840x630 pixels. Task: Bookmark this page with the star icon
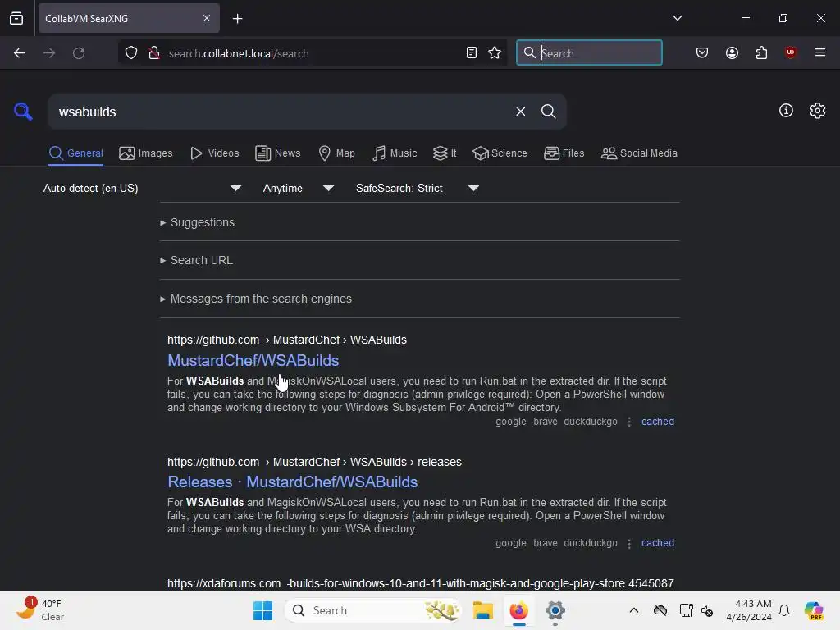click(495, 53)
